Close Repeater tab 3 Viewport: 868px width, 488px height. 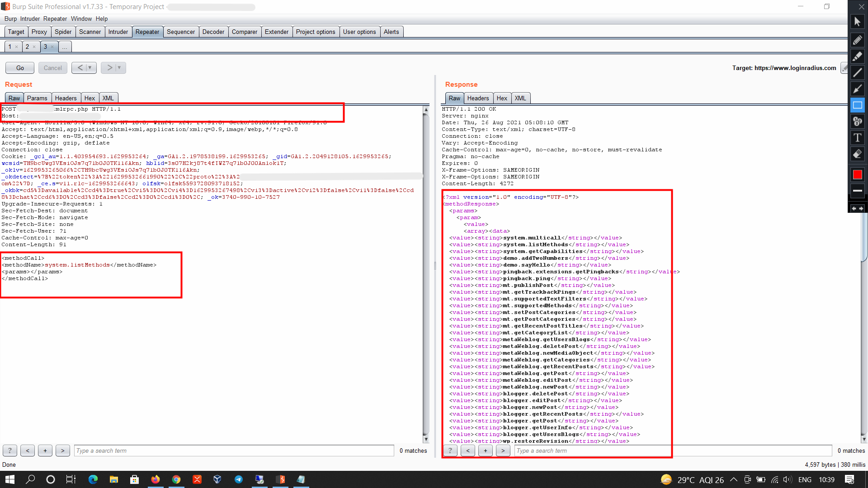click(x=52, y=47)
